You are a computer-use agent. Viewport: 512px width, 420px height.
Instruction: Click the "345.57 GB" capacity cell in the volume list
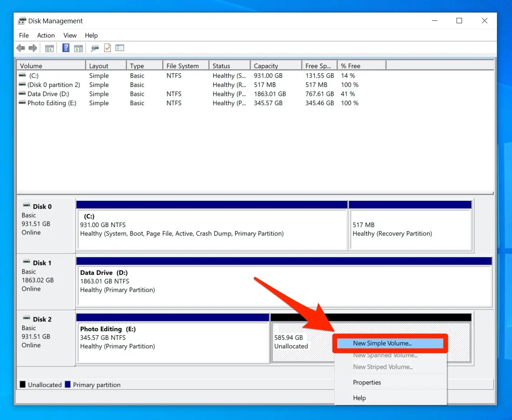[x=268, y=103]
